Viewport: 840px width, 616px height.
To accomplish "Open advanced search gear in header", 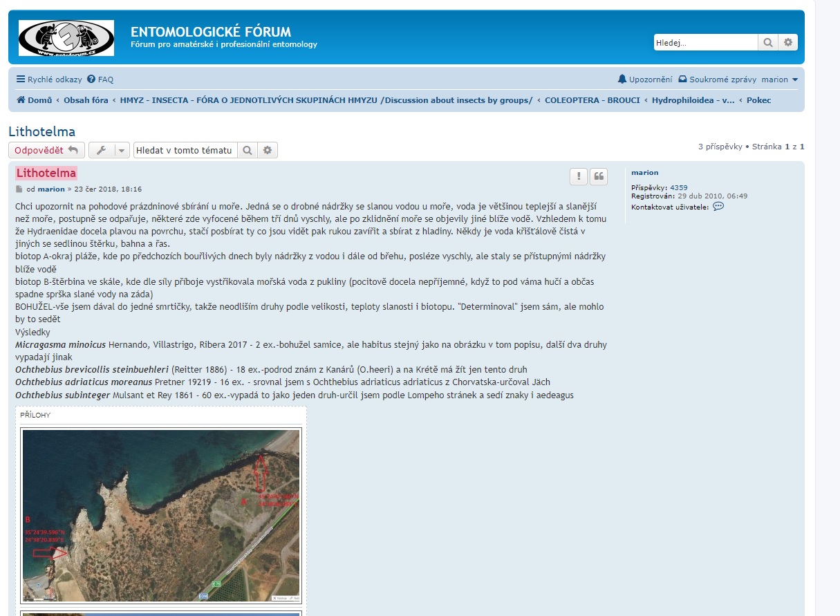I will point(788,43).
